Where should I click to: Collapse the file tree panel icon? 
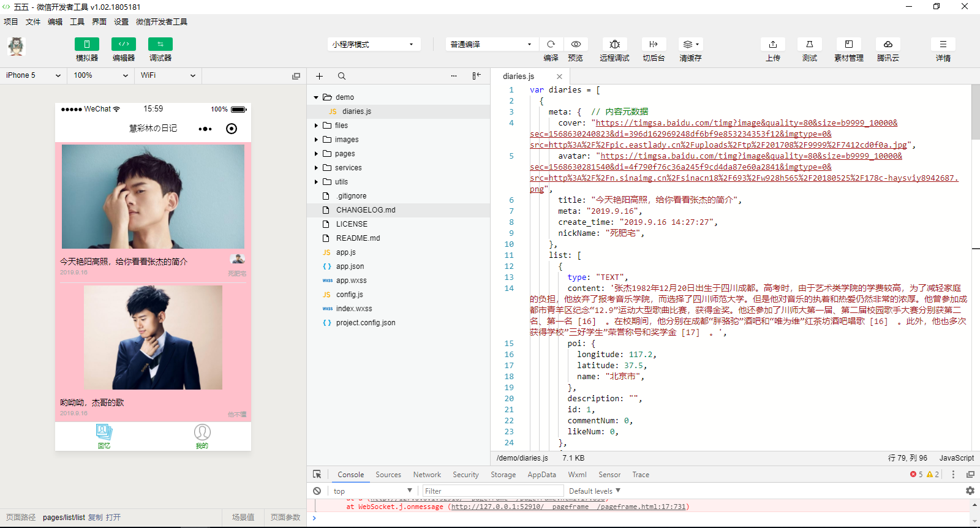(477, 76)
